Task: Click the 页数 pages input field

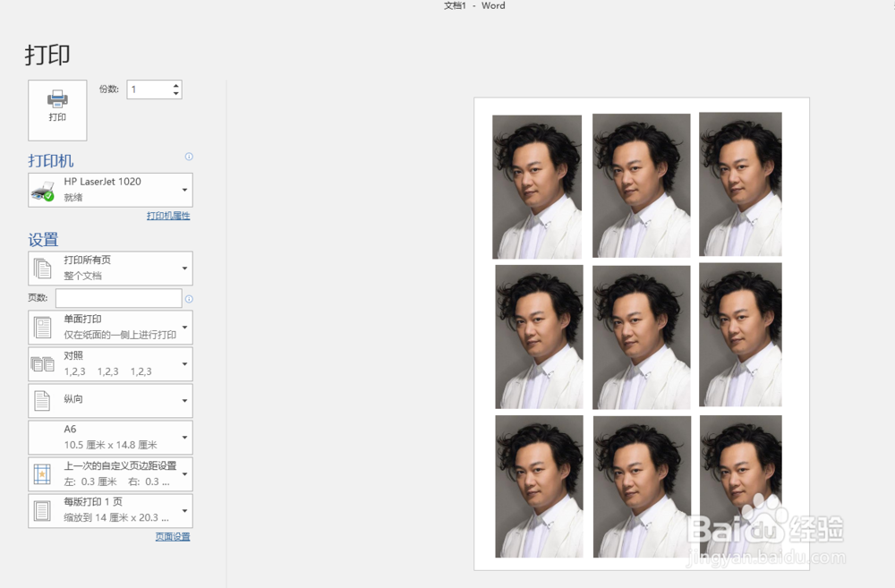Action: point(119,298)
